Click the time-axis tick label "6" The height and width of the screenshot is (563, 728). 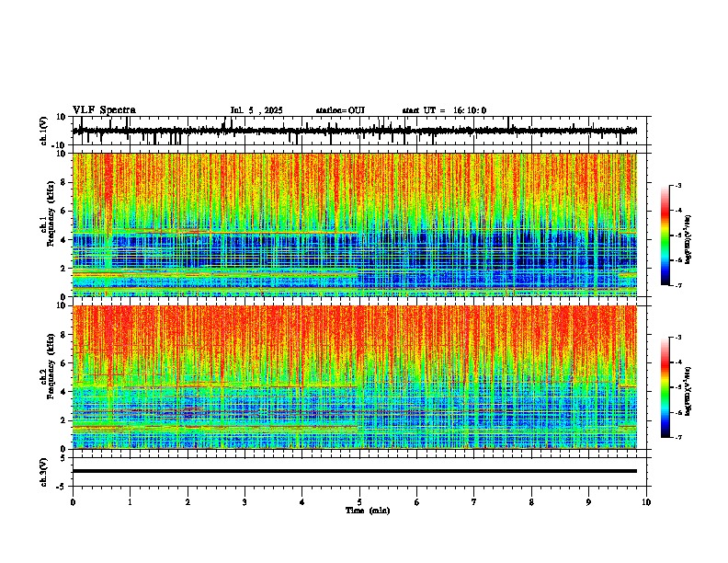pos(417,502)
